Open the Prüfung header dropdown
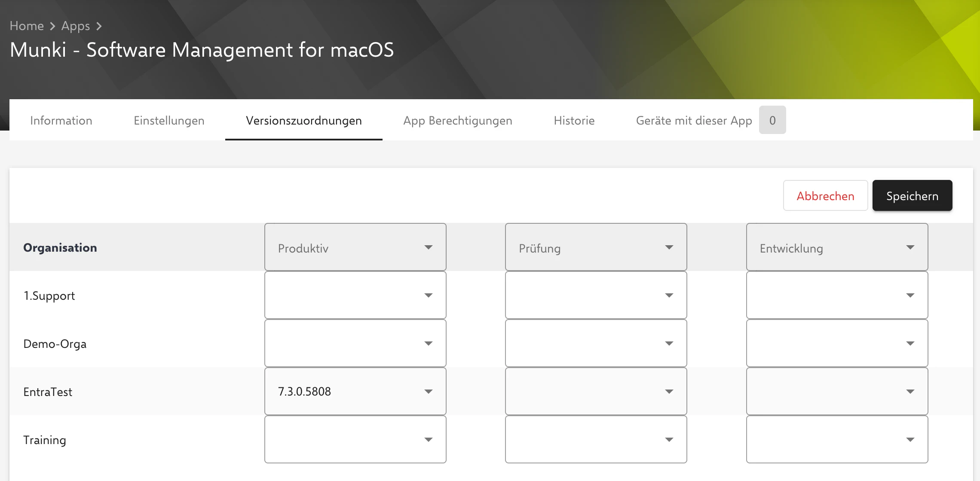The width and height of the screenshot is (980, 481). [596, 247]
